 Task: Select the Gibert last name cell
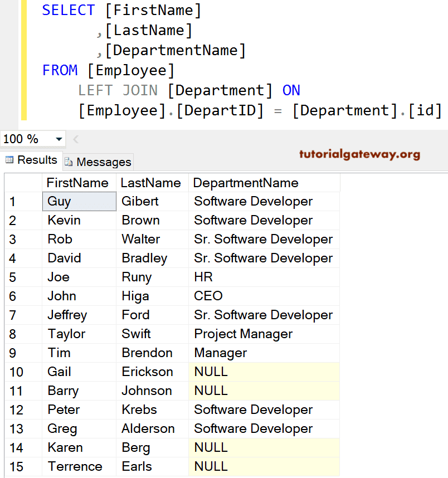tap(152, 202)
